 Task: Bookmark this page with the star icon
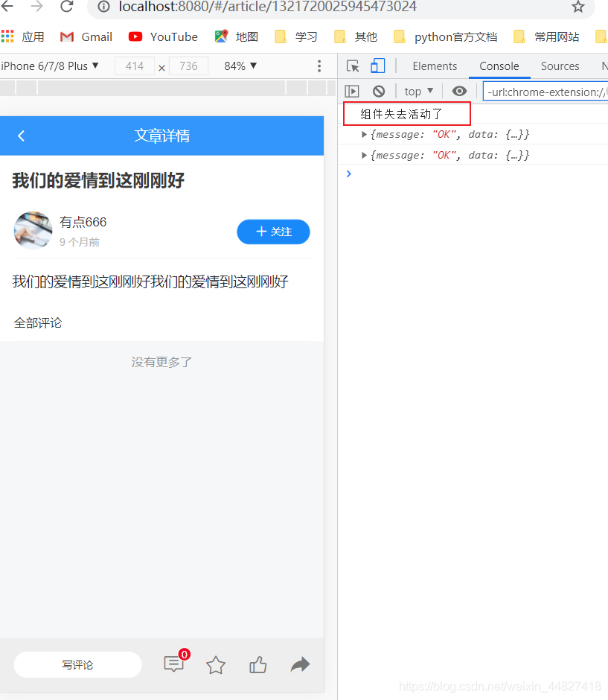[578, 7]
